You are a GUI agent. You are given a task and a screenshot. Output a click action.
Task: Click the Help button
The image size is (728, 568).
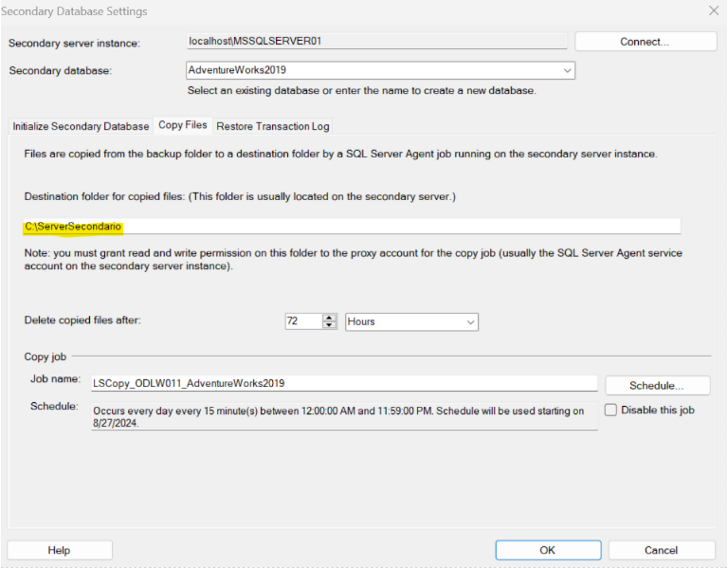pyautogui.click(x=60, y=550)
